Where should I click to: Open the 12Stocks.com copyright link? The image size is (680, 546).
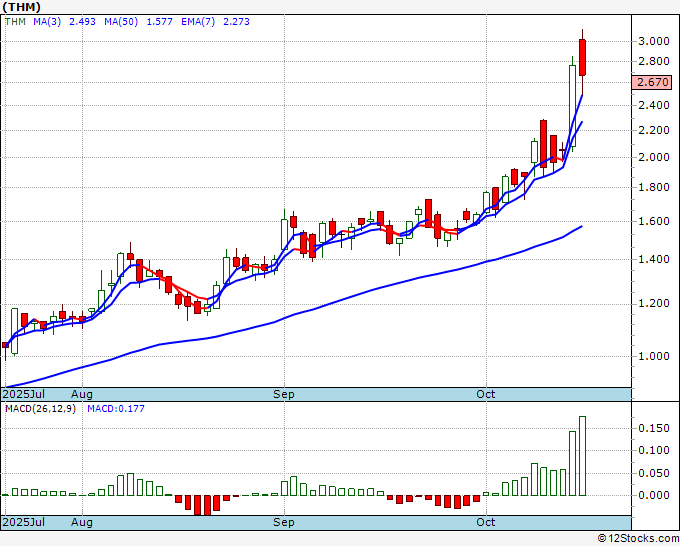638,538
